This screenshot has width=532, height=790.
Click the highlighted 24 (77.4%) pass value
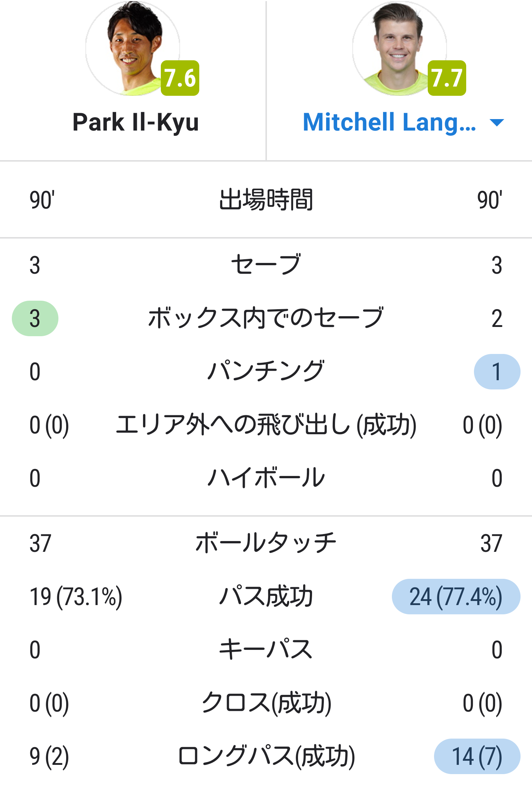455,597
